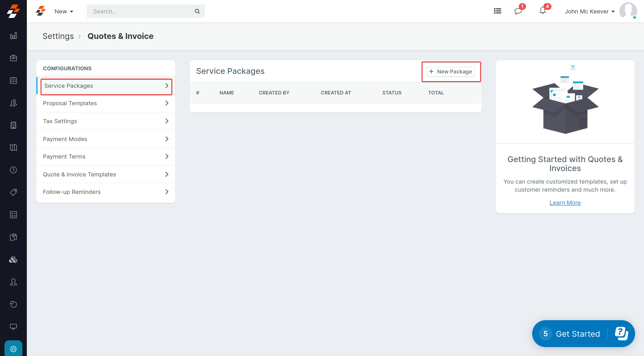Expand Tax Settings chevron
644x356 pixels.
tap(167, 121)
